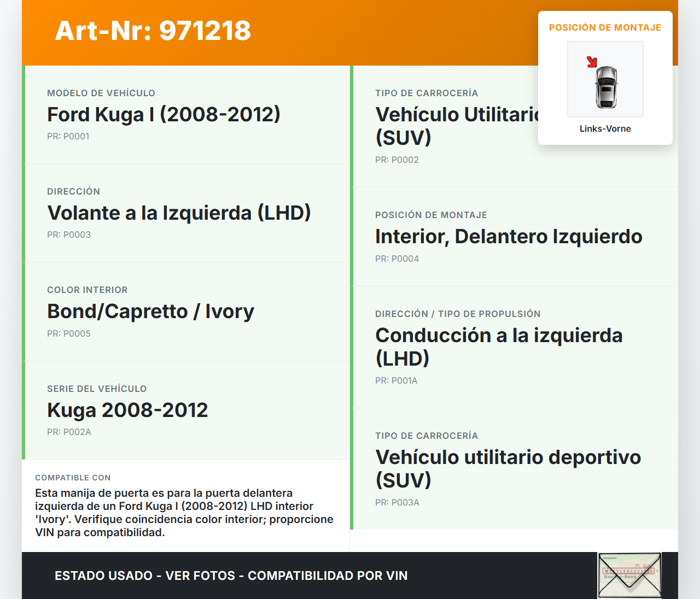
Task: Click the Bond/Capretto / Ivory interior color
Action: tap(150, 311)
